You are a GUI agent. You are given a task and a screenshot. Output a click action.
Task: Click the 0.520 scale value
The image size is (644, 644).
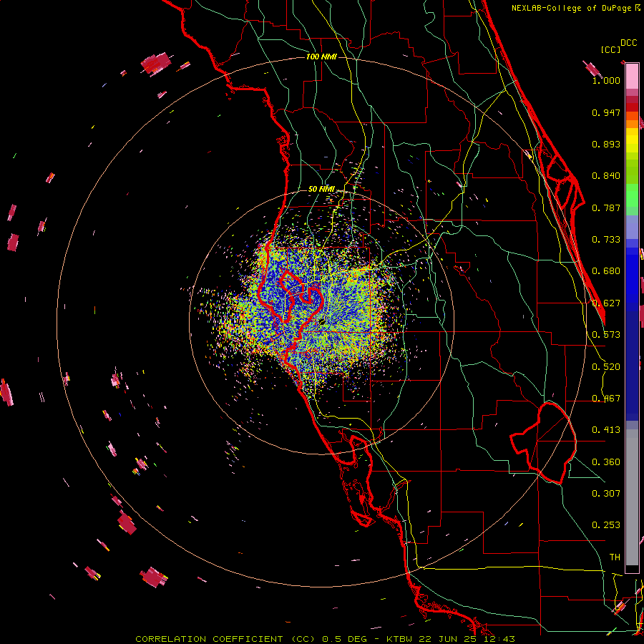[x=606, y=367]
